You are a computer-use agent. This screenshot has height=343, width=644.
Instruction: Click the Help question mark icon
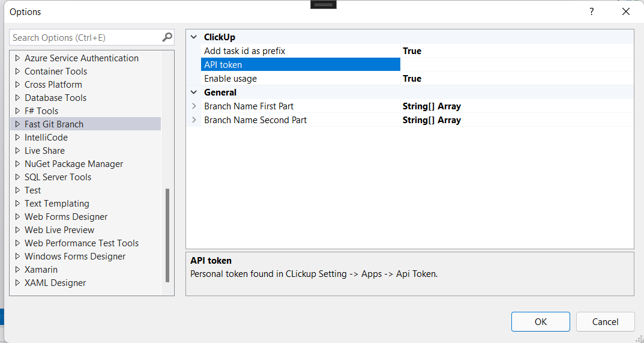pyautogui.click(x=591, y=11)
